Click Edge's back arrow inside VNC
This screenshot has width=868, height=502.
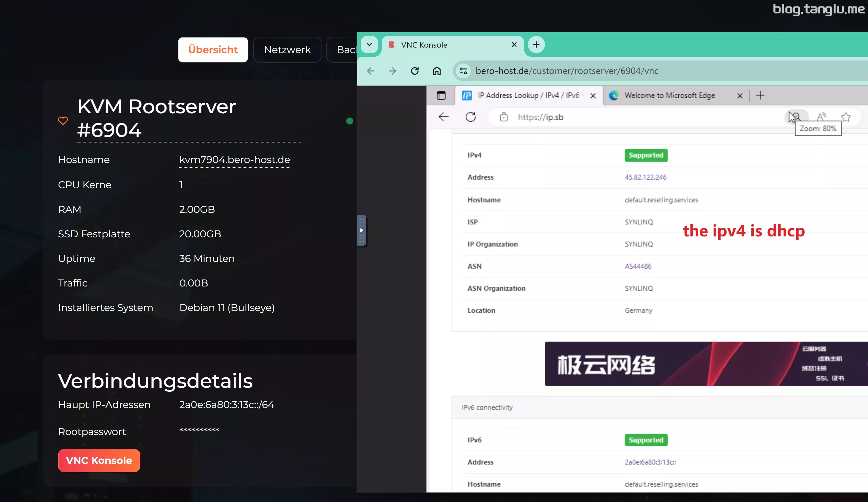pos(444,117)
